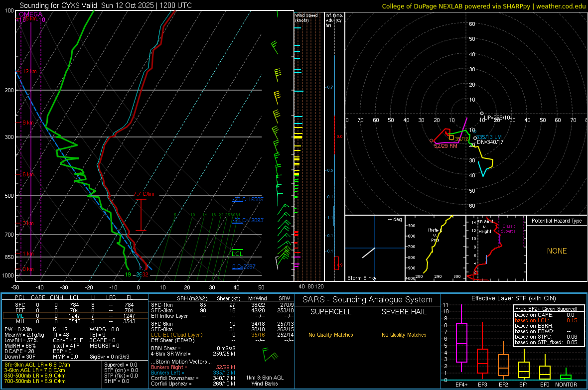Click the Bunkers Left = 335/13 kt line
Viewport: 588px width, 390px height.
(193, 373)
